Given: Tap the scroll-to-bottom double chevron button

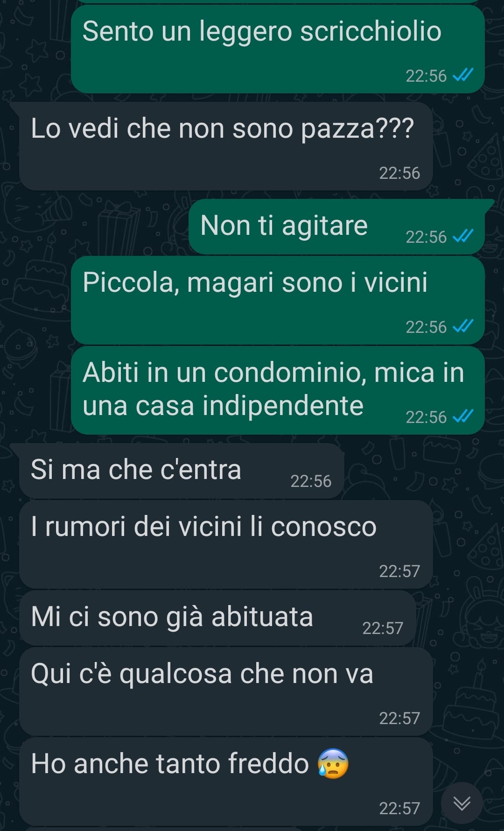Looking at the screenshot, I should tap(462, 803).
